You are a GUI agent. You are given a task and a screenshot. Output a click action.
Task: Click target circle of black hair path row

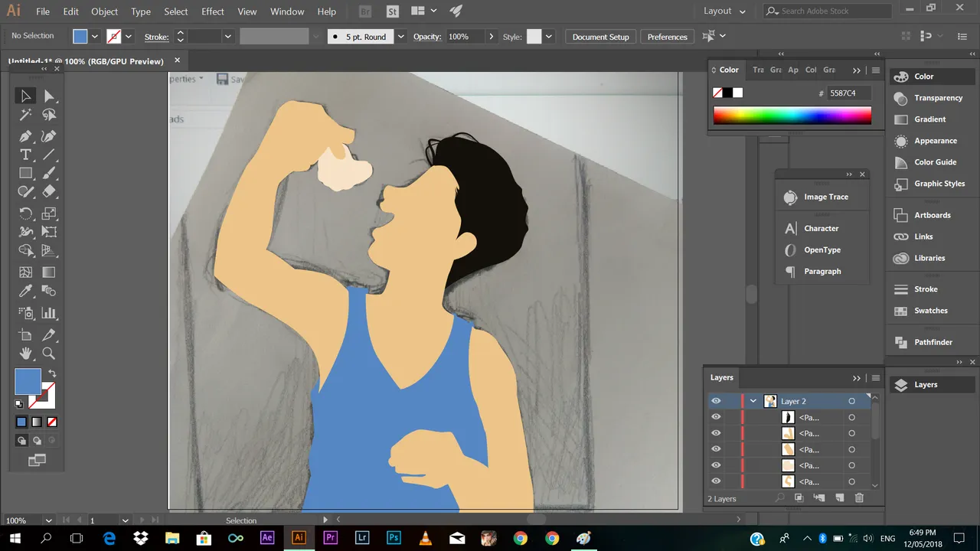click(851, 417)
